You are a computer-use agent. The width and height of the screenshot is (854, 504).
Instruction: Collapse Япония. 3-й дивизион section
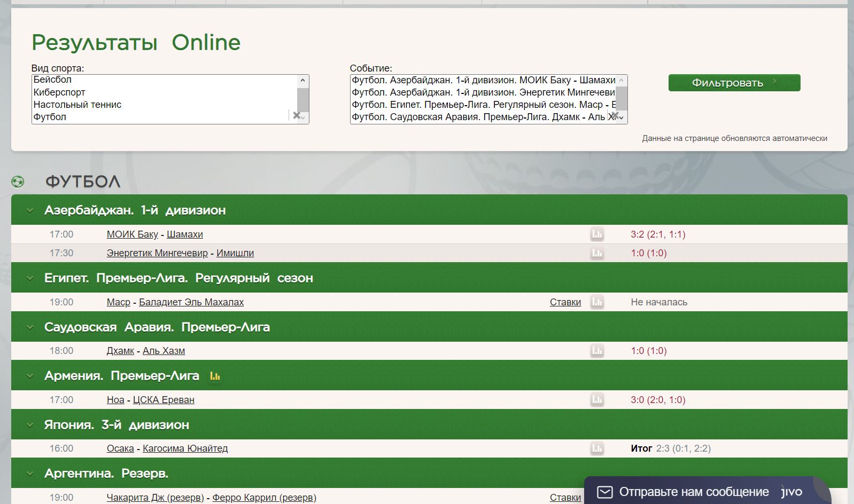(x=30, y=425)
